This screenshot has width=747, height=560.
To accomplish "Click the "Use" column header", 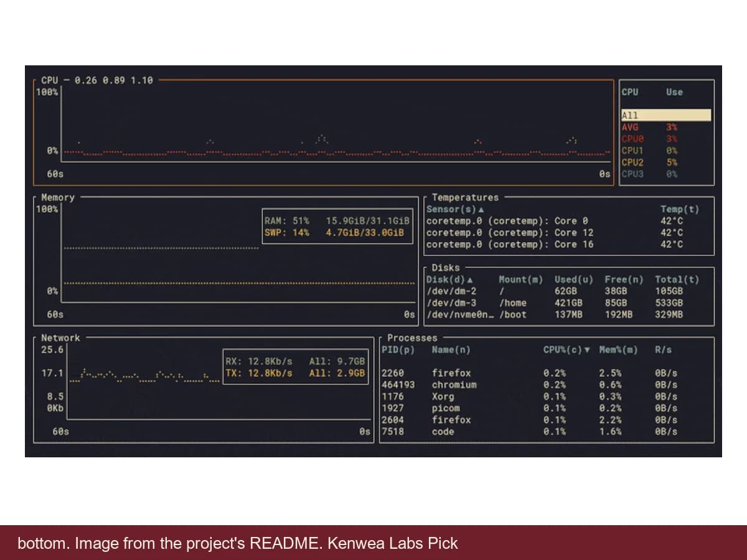I will click(x=674, y=92).
